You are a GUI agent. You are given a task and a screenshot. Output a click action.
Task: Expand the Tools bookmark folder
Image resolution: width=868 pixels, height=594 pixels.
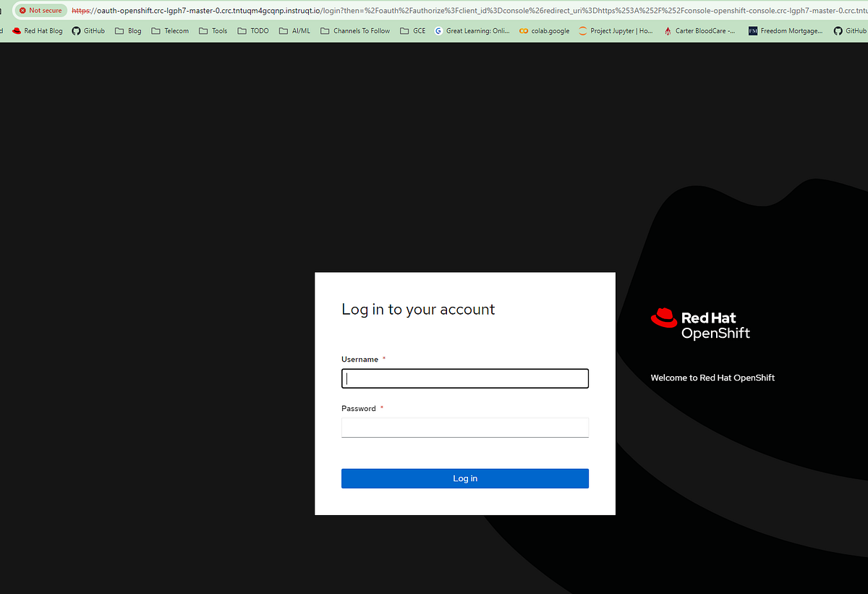212,30
